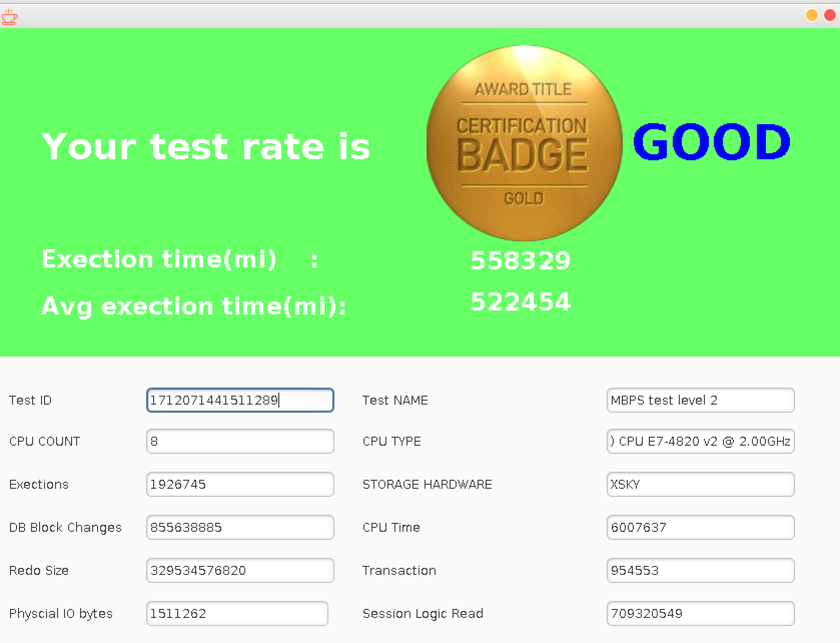Click the 'Physcial IO bytes' label
This screenshot has width=840, height=643.
pyautogui.click(x=61, y=613)
